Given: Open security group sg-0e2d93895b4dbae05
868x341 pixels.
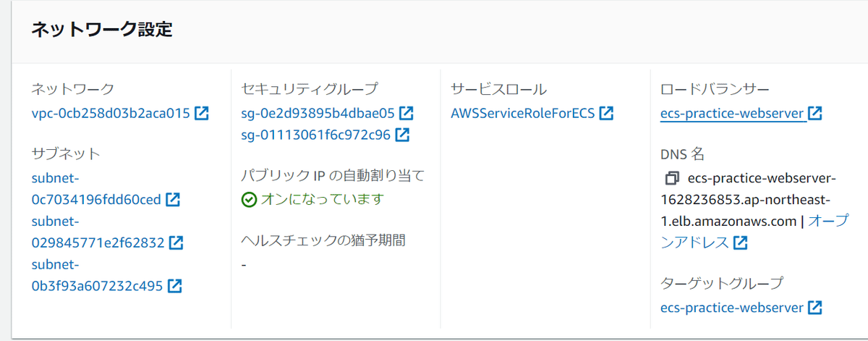Looking at the screenshot, I should click(318, 114).
